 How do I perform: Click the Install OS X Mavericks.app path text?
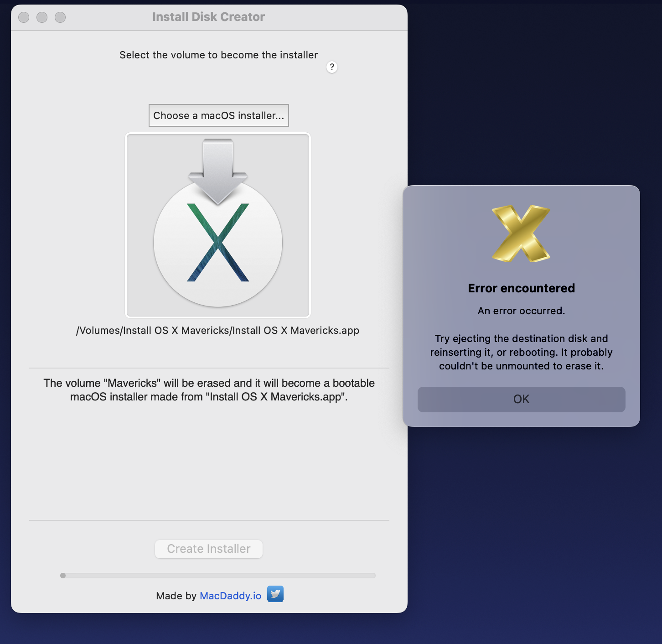pos(218,330)
